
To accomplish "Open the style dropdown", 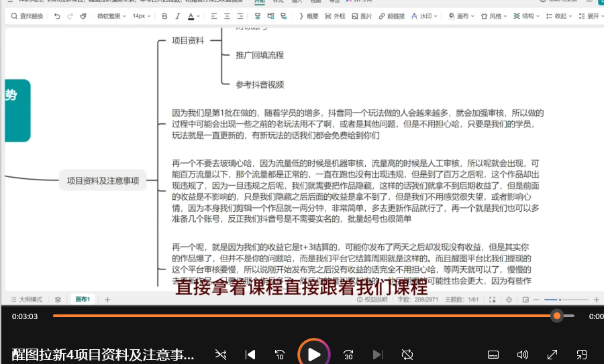I will (494, 16).
